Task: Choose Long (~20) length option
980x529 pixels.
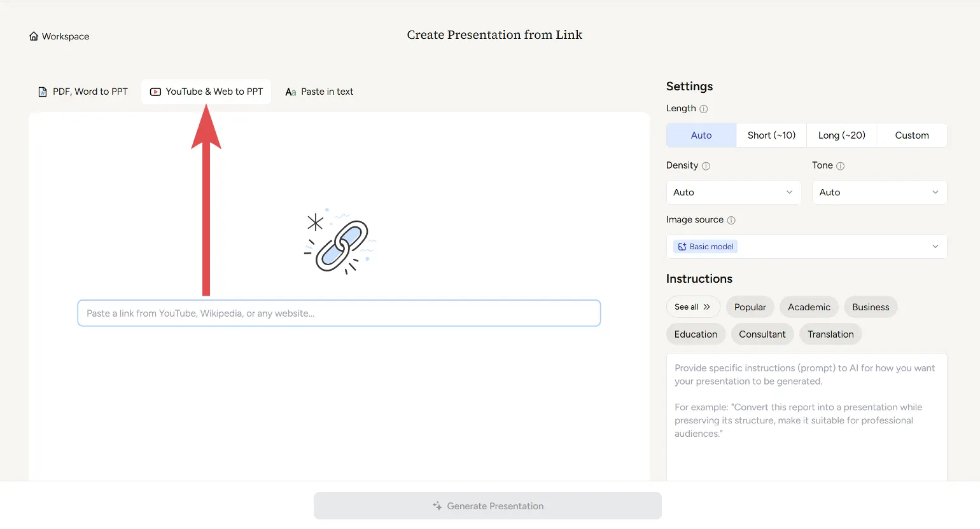Action: 841,135
